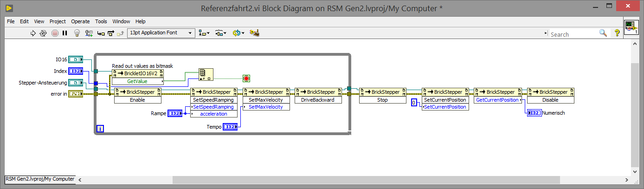
Task: Select the BrickletIO16V2 node header
Action: tap(138, 73)
